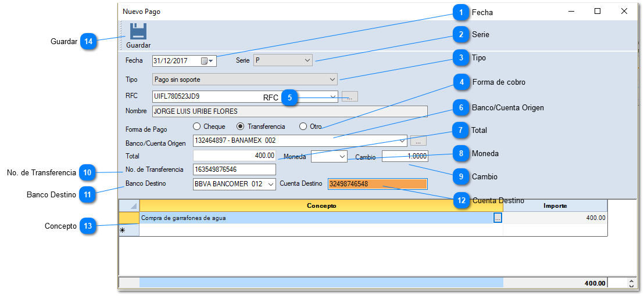
Task: Select the Transferencia payment option
Action: (x=241, y=127)
